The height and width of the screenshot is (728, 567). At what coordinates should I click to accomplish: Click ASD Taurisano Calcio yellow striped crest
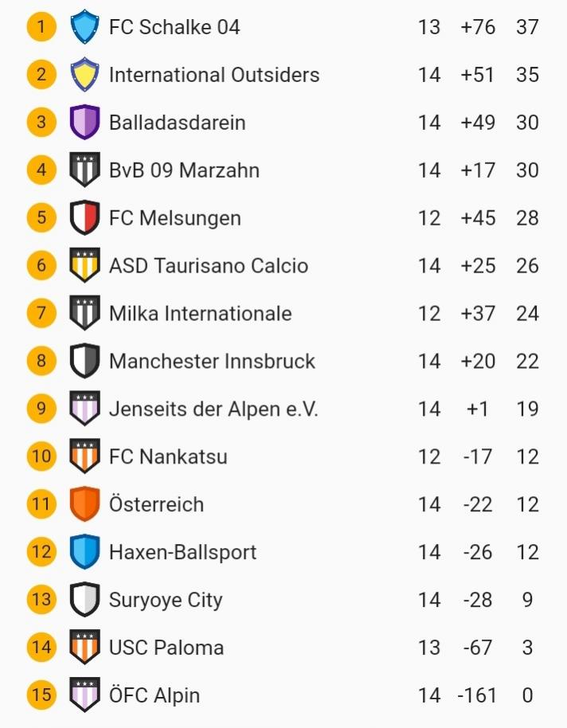pos(84,266)
